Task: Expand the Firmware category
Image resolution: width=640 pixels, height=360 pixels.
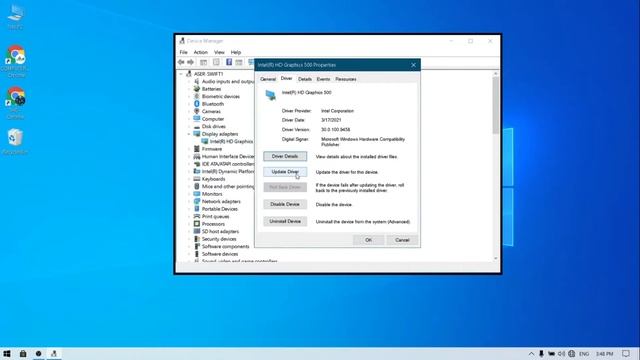Action: (189, 149)
